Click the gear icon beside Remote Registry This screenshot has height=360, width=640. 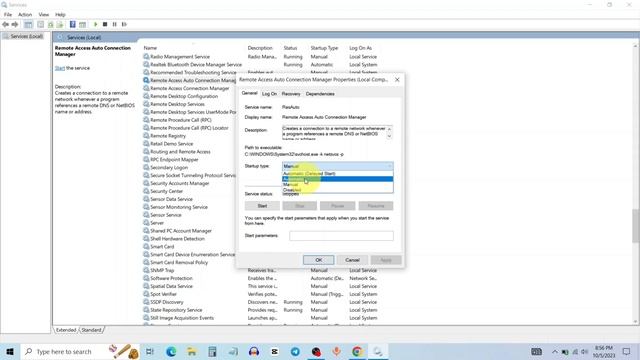point(146,136)
